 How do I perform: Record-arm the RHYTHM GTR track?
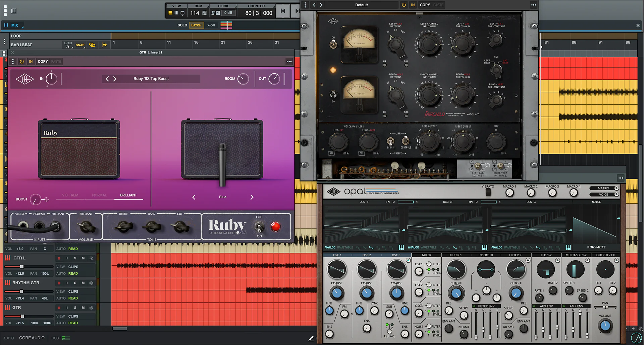point(59,283)
